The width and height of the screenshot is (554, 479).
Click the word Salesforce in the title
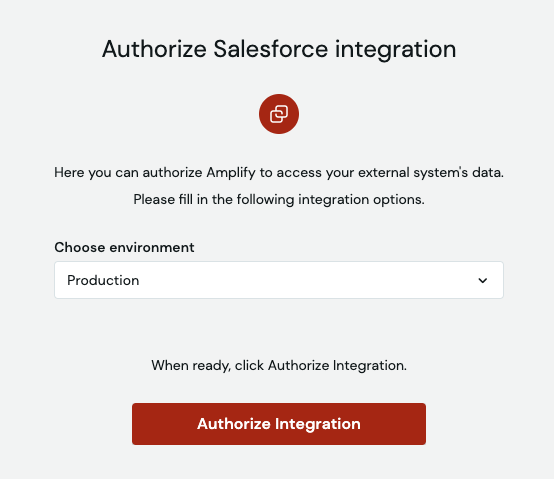(271, 49)
